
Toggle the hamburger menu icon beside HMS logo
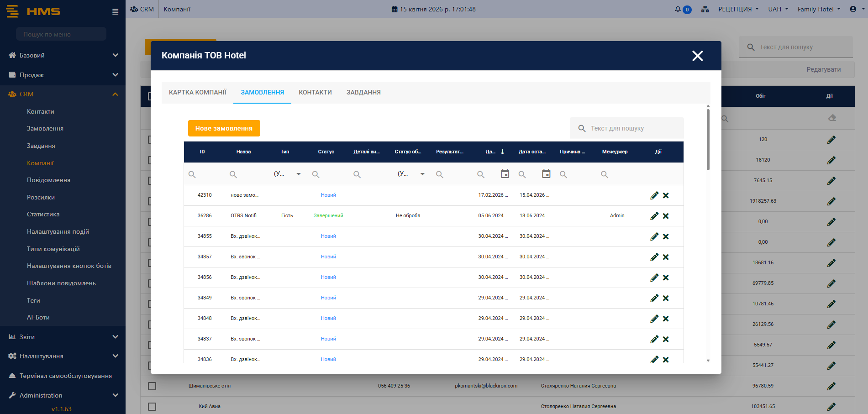click(x=115, y=12)
